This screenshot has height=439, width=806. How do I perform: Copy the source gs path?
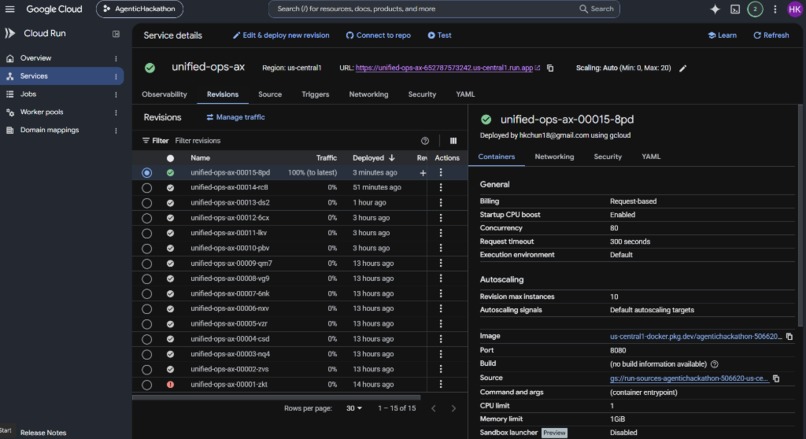(x=776, y=378)
